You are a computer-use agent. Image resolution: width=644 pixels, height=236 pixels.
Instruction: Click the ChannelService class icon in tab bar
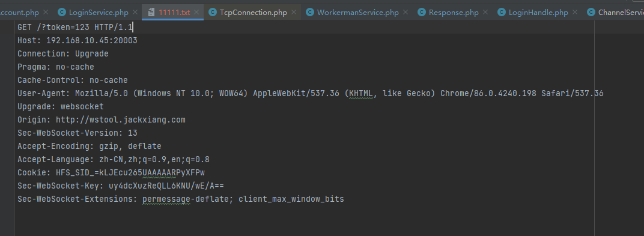tap(591, 13)
